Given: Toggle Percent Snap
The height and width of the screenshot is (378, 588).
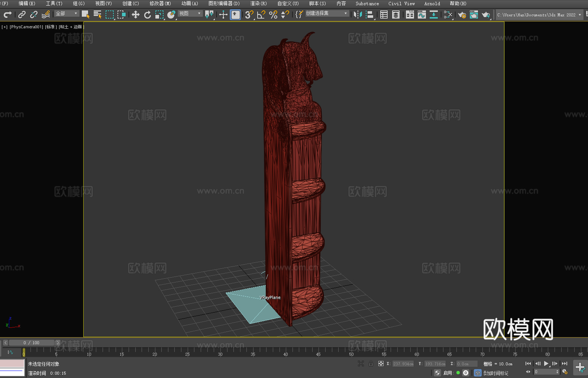Looking at the screenshot, I should [273, 14].
